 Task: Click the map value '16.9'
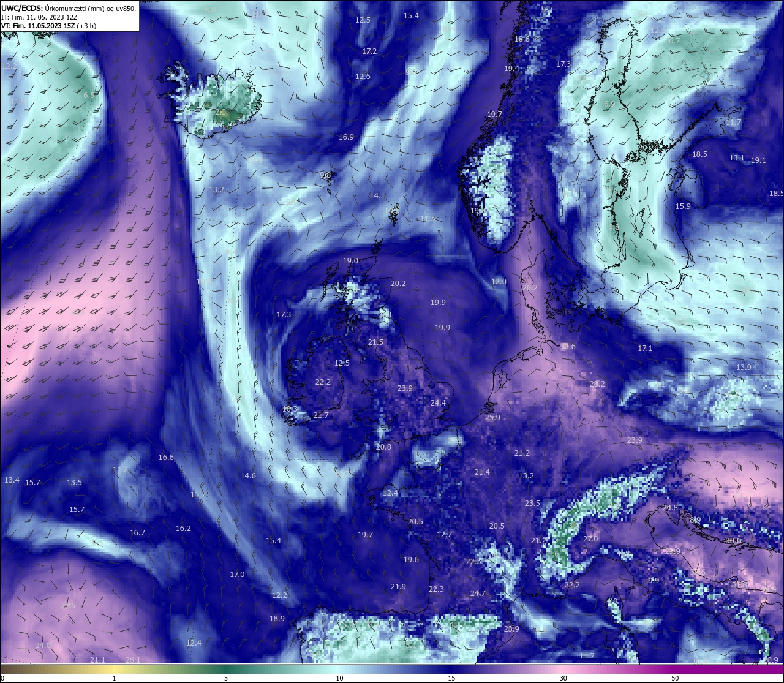[x=346, y=137]
